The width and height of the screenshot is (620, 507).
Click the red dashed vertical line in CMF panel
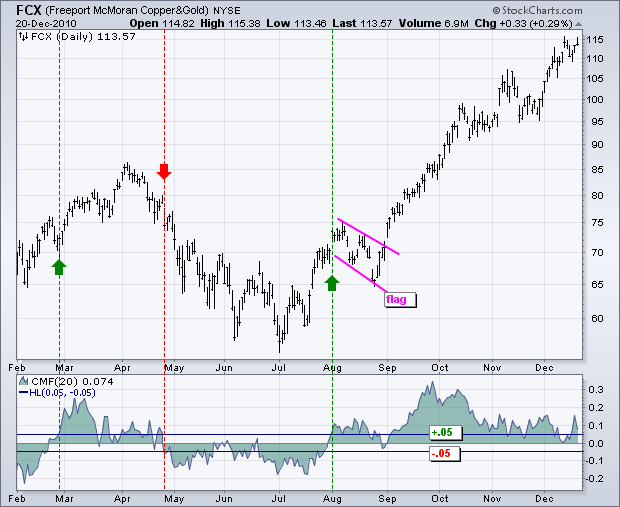(164, 432)
